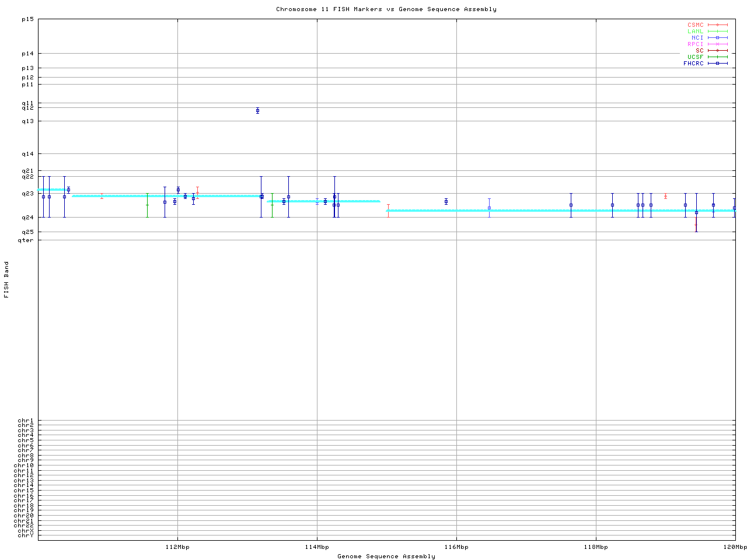The height and width of the screenshot is (560, 747).
Task: Click the chart title about Chromosome 11
Action: 386,9
